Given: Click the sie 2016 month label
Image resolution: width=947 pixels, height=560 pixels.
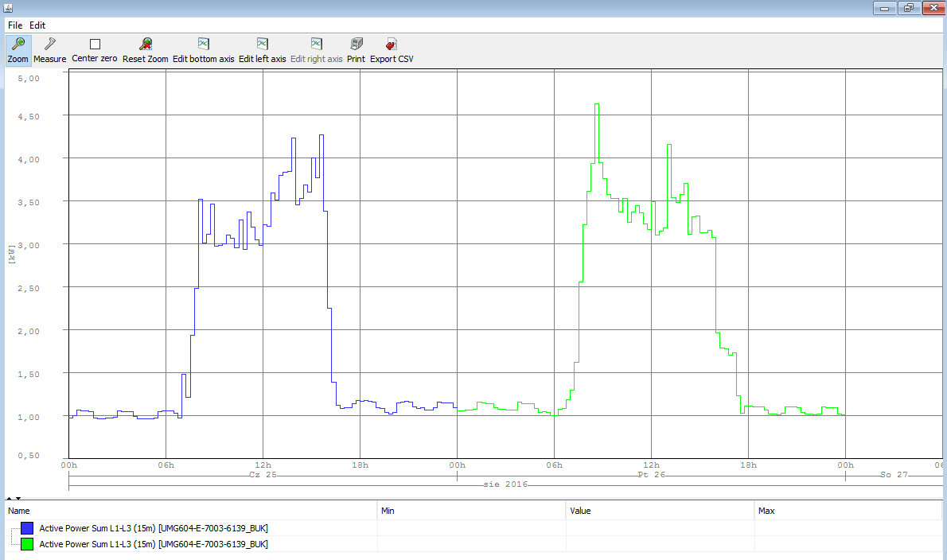Looking at the screenshot, I should click(x=505, y=484).
